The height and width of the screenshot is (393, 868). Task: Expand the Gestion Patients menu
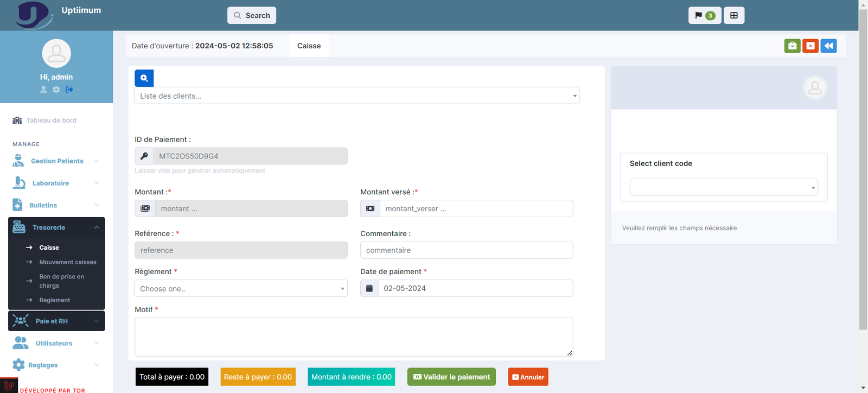[x=56, y=161]
